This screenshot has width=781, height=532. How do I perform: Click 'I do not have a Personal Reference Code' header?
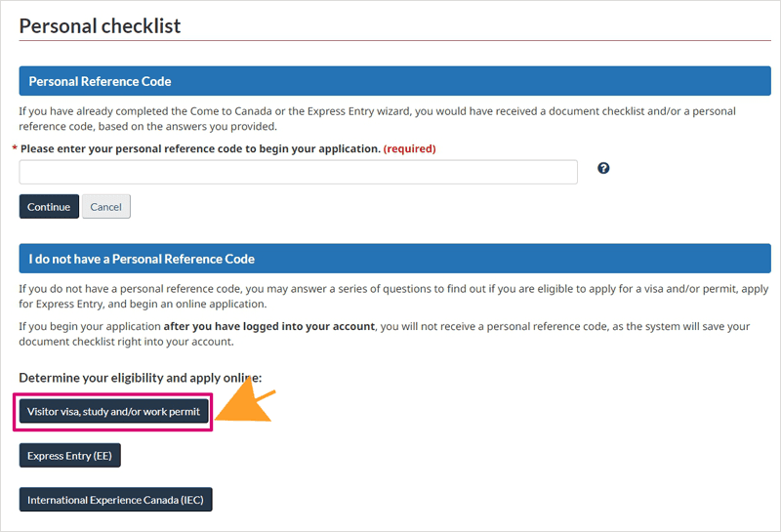(395, 258)
